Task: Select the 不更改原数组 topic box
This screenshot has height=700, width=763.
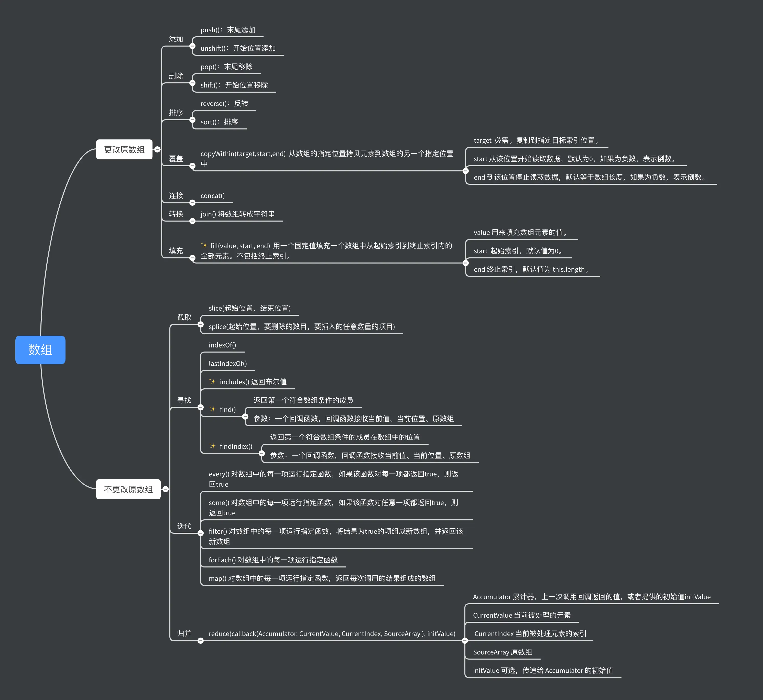Action: (x=128, y=489)
